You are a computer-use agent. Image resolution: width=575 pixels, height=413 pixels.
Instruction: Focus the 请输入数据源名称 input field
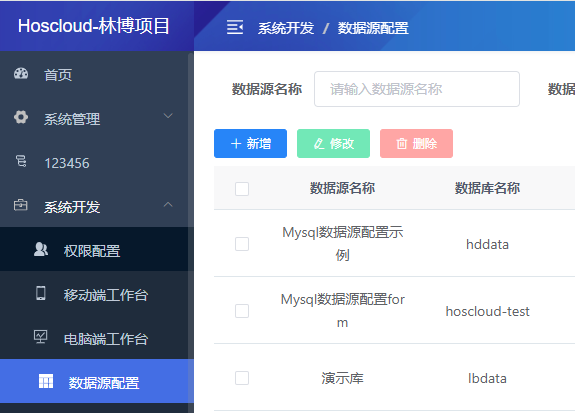417,89
